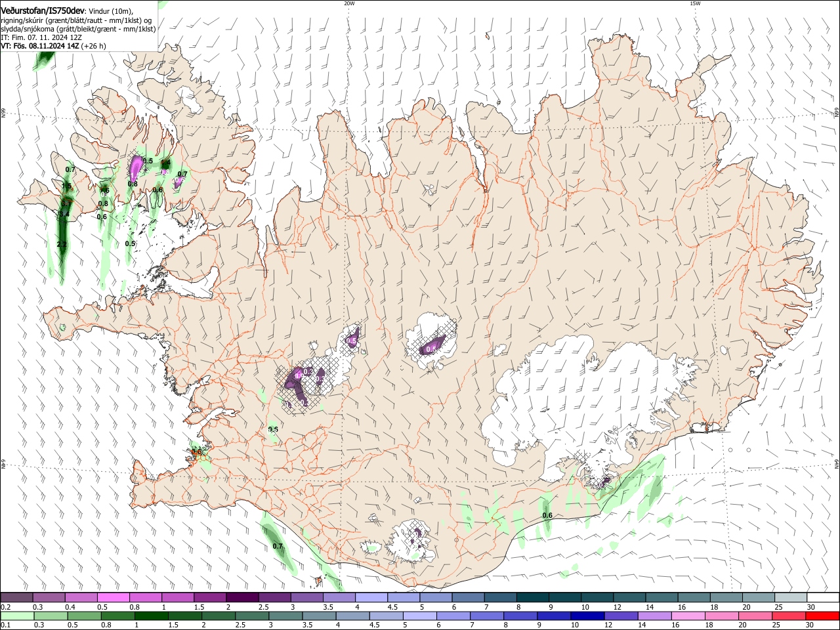The width and height of the screenshot is (840, 630).
Task: Click the 'rigning/skúrir' legend description line
Action: 76,20
